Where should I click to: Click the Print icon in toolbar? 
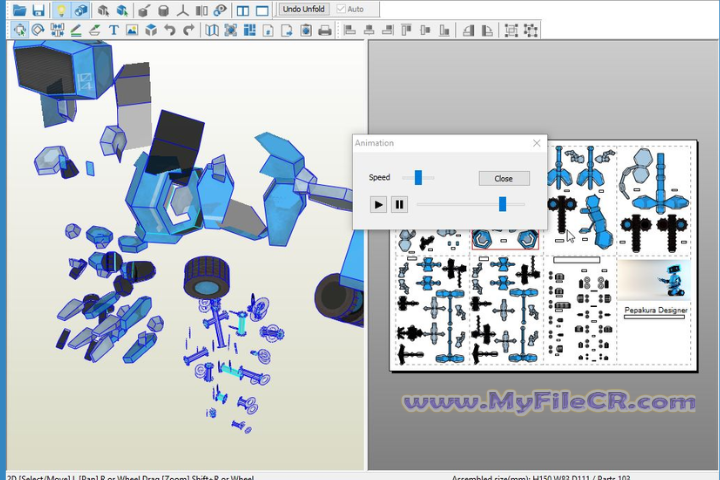(x=324, y=30)
